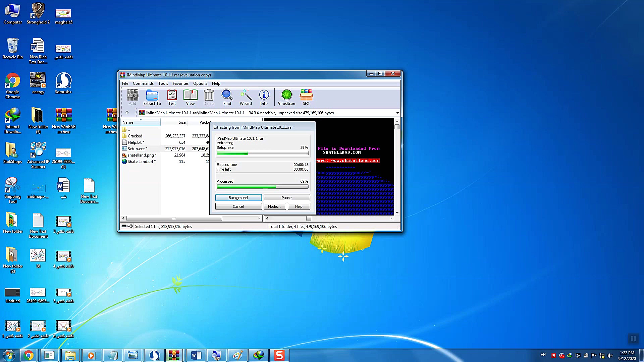This screenshot has width=644, height=362.
Task: Open the File menu
Action: click(125, 83)
